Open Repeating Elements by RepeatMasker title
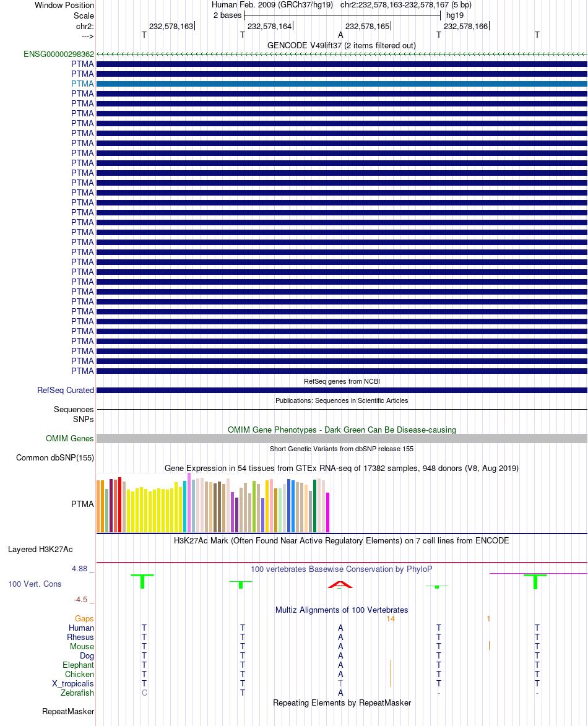The width and height of the screenshot is (588, 726). [342, 702]
